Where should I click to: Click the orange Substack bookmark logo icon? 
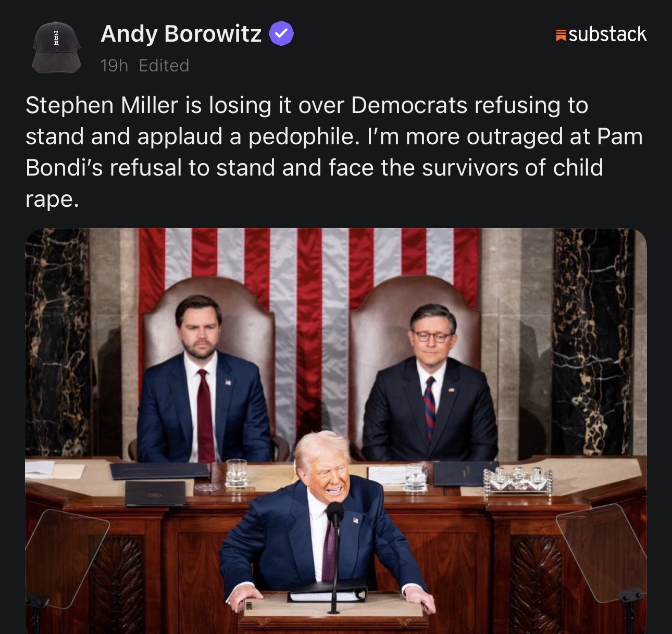tap(561, 35)
